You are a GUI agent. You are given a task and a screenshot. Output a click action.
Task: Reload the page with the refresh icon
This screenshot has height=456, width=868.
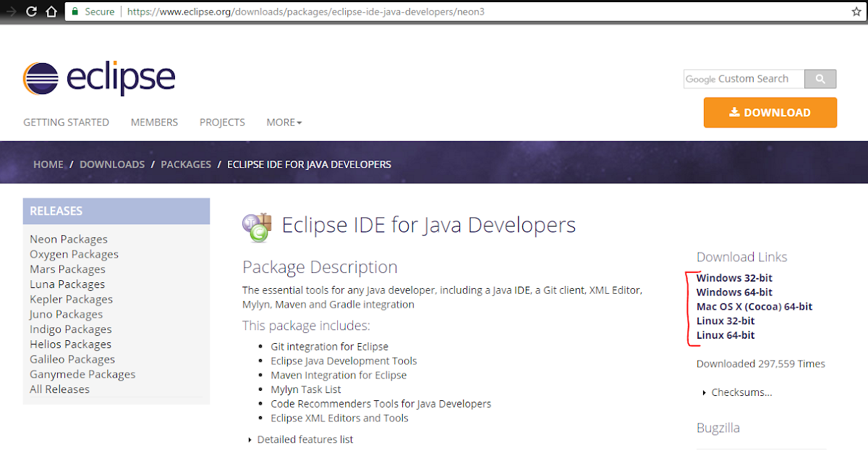(32, 12)
